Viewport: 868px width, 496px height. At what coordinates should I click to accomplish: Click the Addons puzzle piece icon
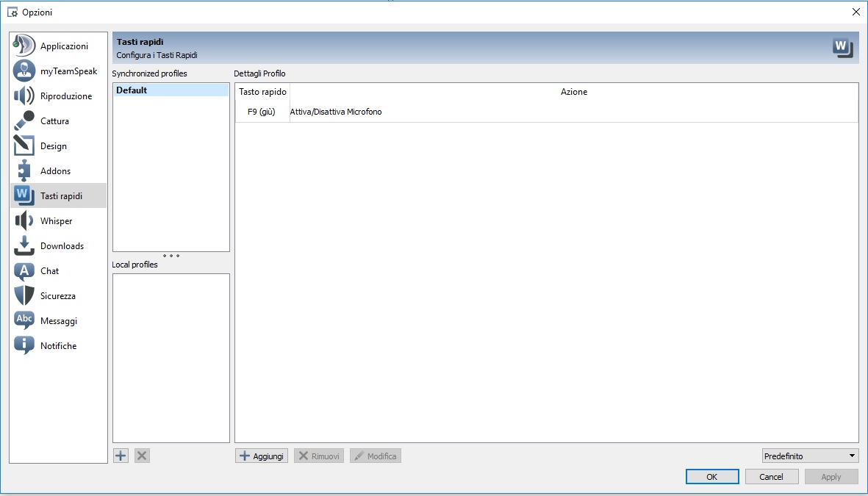(24, 171)
